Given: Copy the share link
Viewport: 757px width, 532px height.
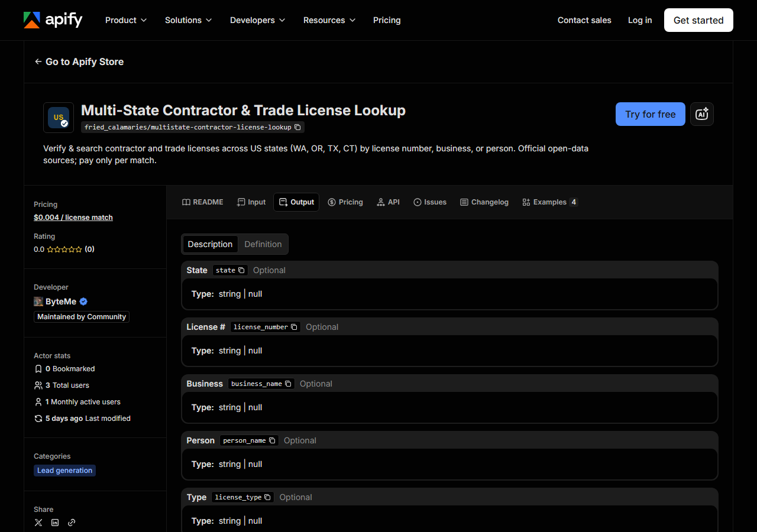Looking at the screenshot, I should [x=72, y=523].
